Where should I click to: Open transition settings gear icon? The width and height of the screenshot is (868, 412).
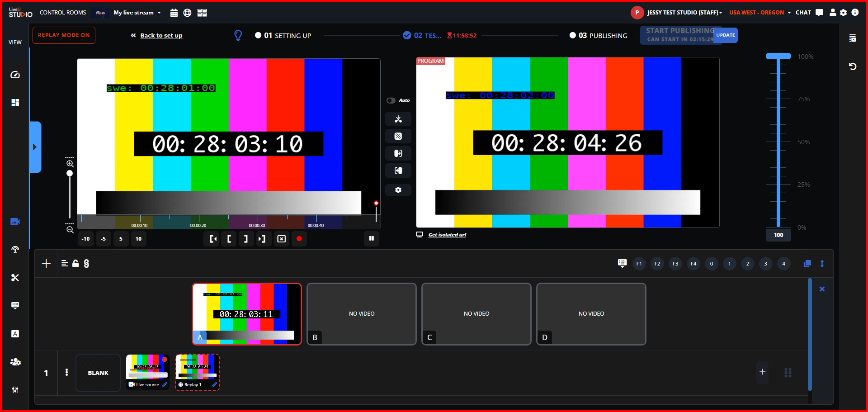(398, 190)
